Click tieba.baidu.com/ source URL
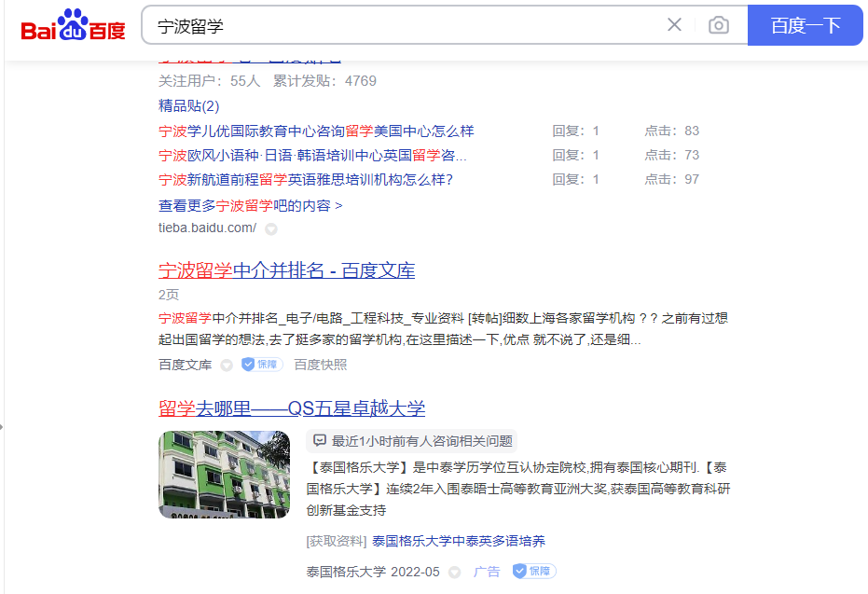The height and width of the screenshot is (594, 868). tap(207, 228)
